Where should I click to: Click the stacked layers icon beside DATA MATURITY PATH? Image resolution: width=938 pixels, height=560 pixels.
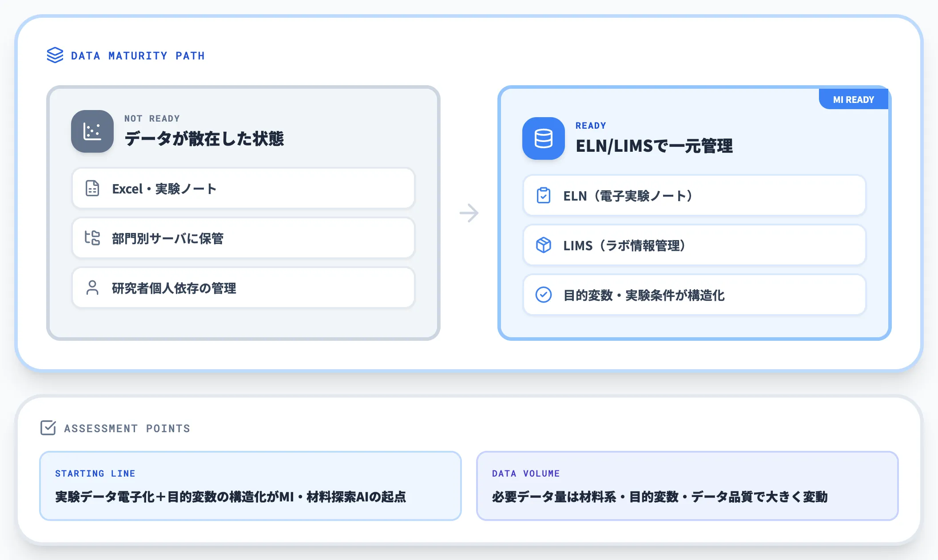coord(55,55)
